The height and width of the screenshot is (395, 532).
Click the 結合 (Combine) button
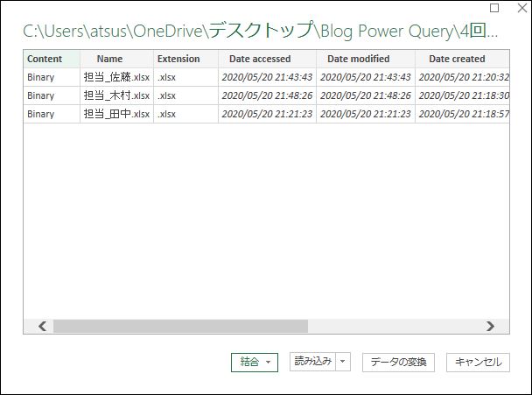point(249,362)
